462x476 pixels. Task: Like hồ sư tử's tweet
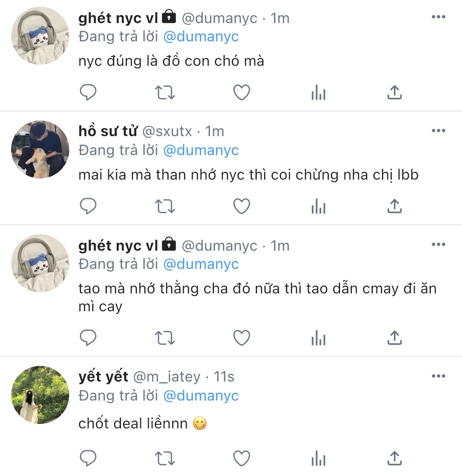tap(241, 206)
